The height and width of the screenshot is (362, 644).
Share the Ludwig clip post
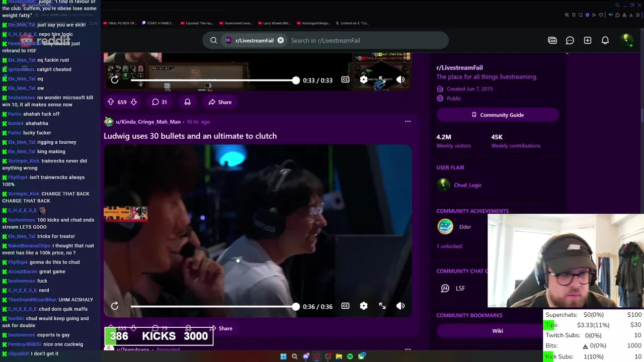pos(221,328)
